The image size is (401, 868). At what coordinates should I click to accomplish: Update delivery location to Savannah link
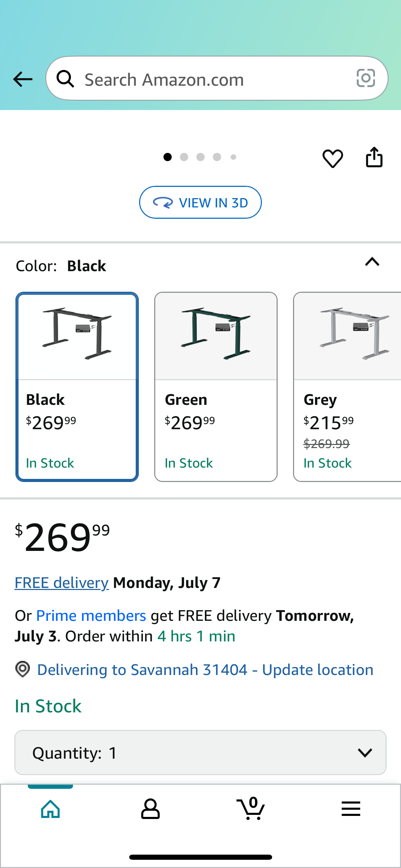click(x=205, y=670)
